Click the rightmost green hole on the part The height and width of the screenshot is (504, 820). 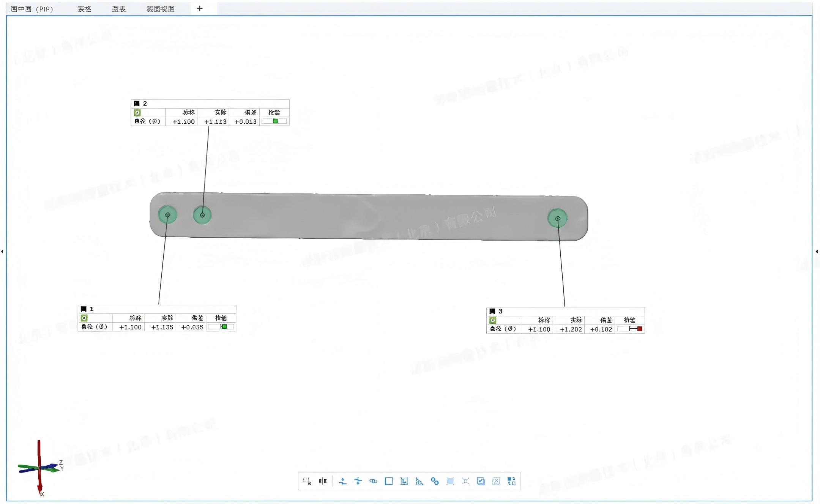coord(557,218)
